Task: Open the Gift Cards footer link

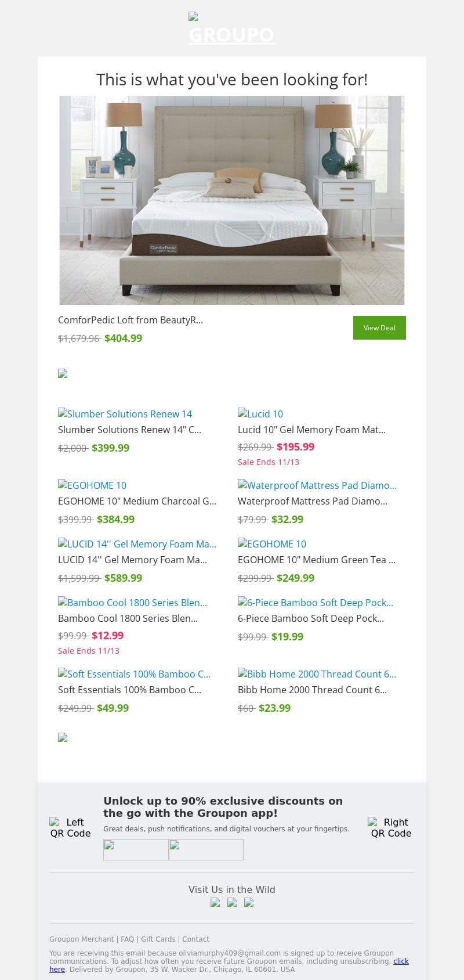Action: coord(158,939)
